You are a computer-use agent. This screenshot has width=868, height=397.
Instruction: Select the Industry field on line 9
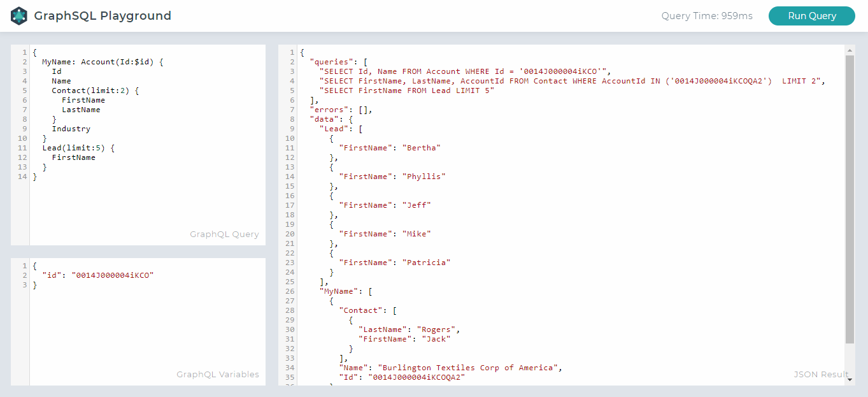pyautogui.click(x=71, y=128)
